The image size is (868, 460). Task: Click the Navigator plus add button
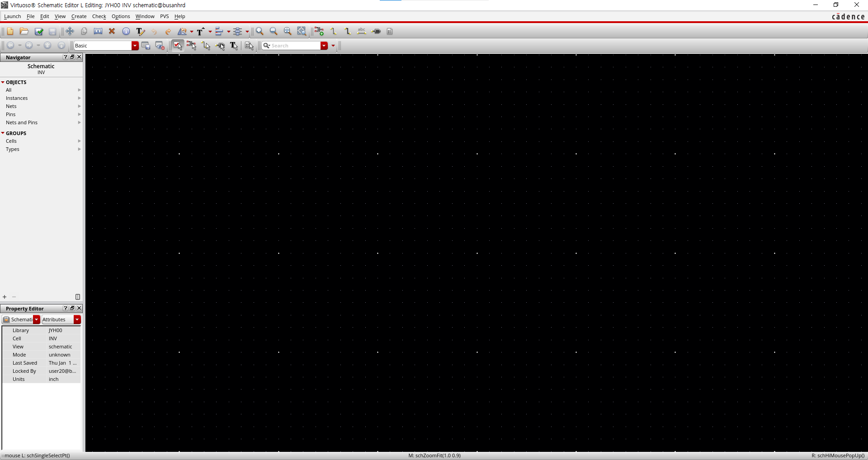point(5,297)
